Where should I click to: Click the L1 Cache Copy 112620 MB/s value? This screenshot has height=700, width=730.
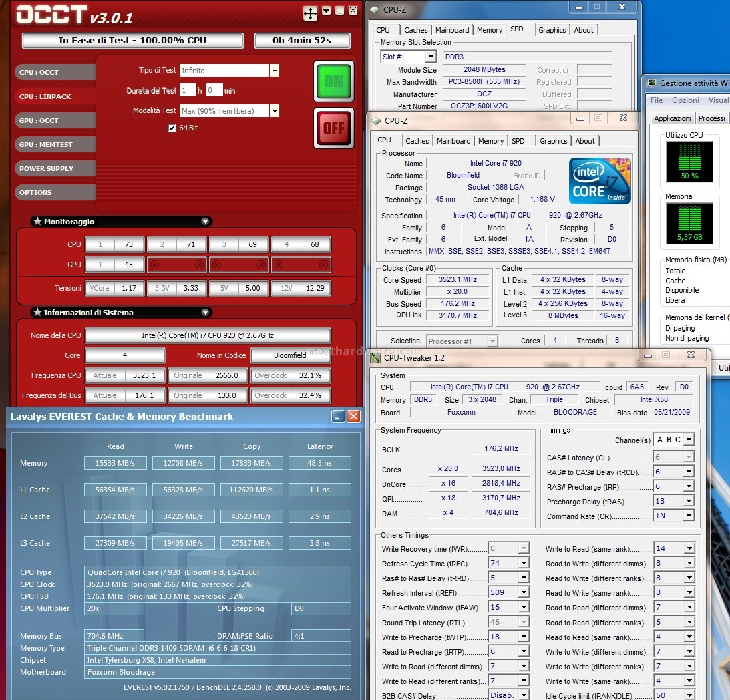tap(251, 490)
